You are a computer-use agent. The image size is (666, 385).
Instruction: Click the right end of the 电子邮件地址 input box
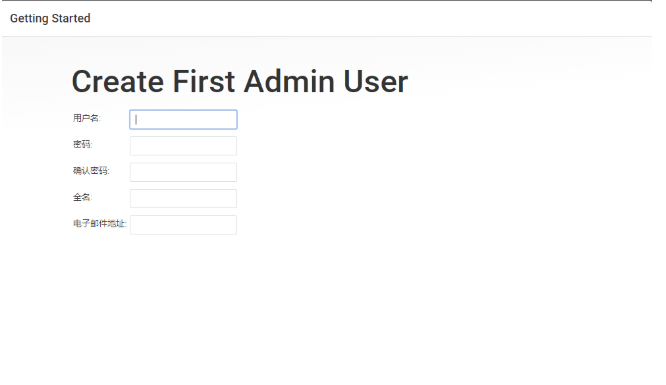tap(231, 225)
